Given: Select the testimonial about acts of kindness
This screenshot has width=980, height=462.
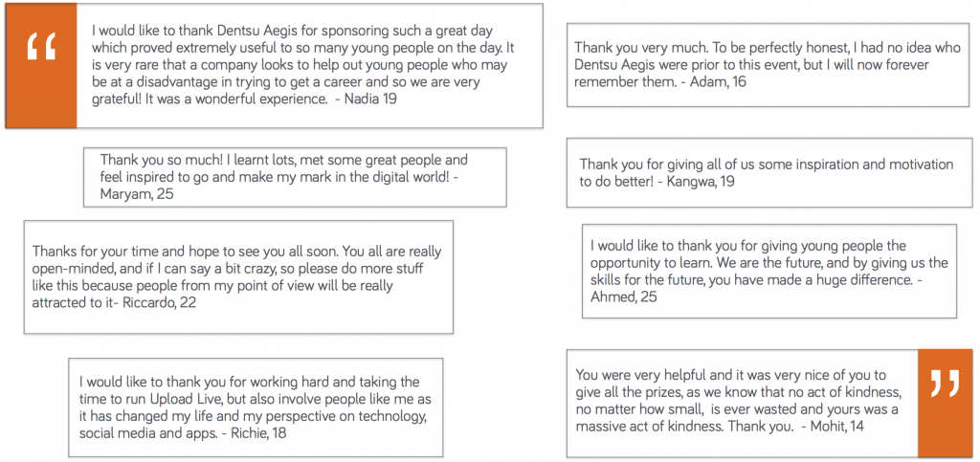Looking at the screenshot, I should click(742, 402).
